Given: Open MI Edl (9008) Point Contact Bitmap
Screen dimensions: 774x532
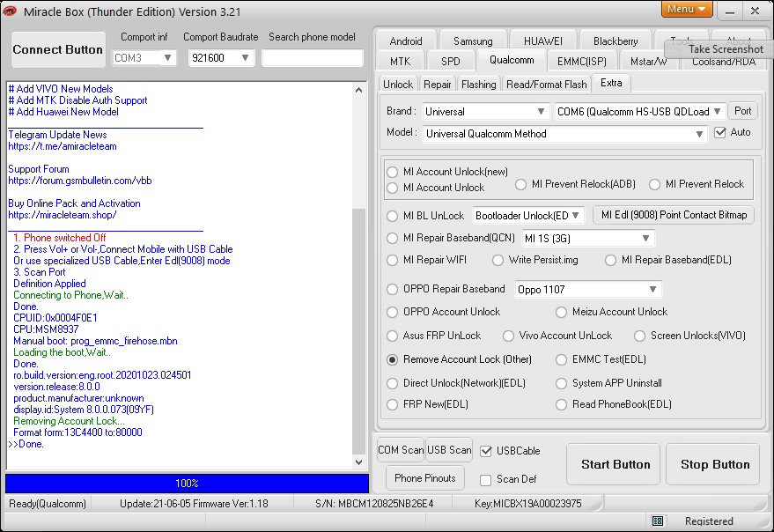Looking at the screenshot, I should (674, 215).
